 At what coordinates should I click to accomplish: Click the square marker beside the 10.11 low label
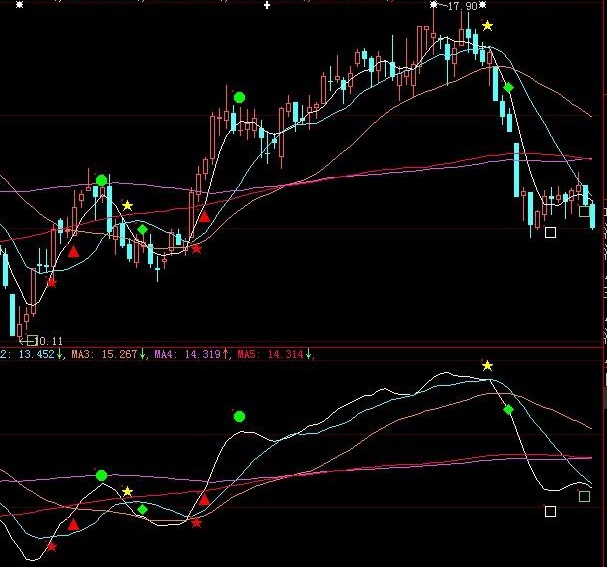click(x=33, y=340)
